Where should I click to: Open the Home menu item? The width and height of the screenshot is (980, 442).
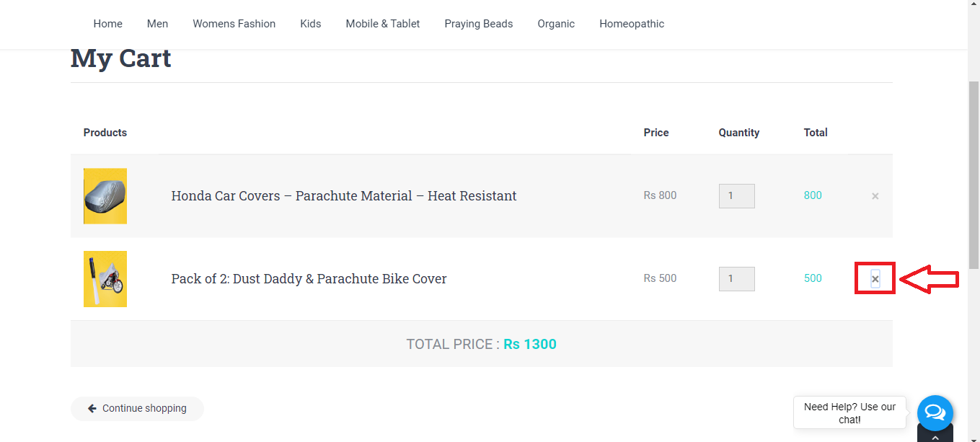click(107, 24)
